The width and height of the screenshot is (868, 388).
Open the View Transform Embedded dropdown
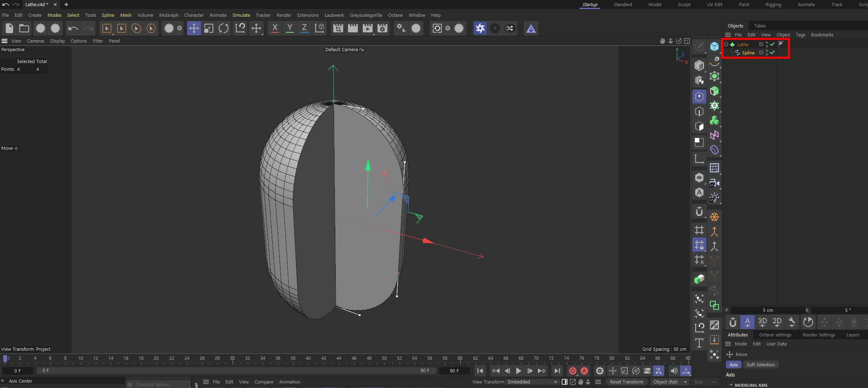coord(532,382)
